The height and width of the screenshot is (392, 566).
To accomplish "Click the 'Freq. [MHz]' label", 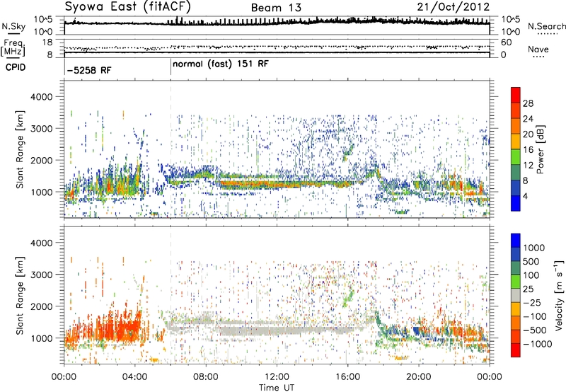I will coord(13,47).
